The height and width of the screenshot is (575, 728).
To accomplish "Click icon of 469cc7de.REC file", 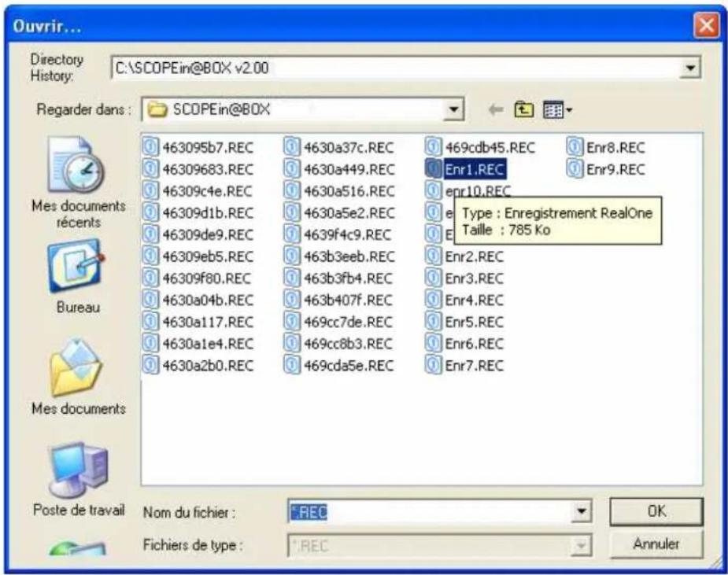I will tap(291, 322).
